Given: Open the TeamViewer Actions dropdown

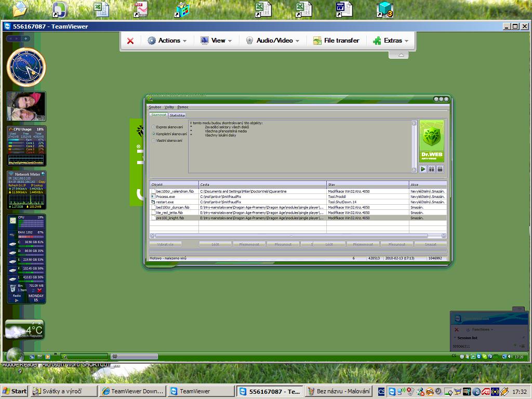Looking at the screenshot, I should (x=167, y=41).
